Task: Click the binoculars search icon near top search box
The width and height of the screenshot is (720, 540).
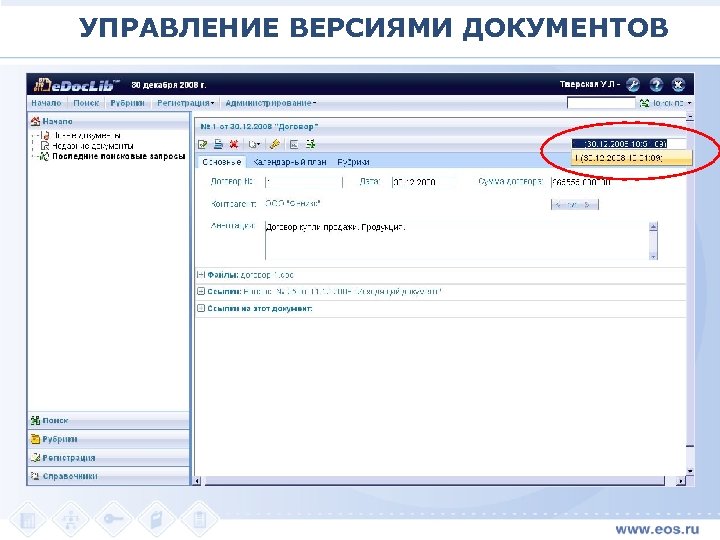Action: coord(644,103)
